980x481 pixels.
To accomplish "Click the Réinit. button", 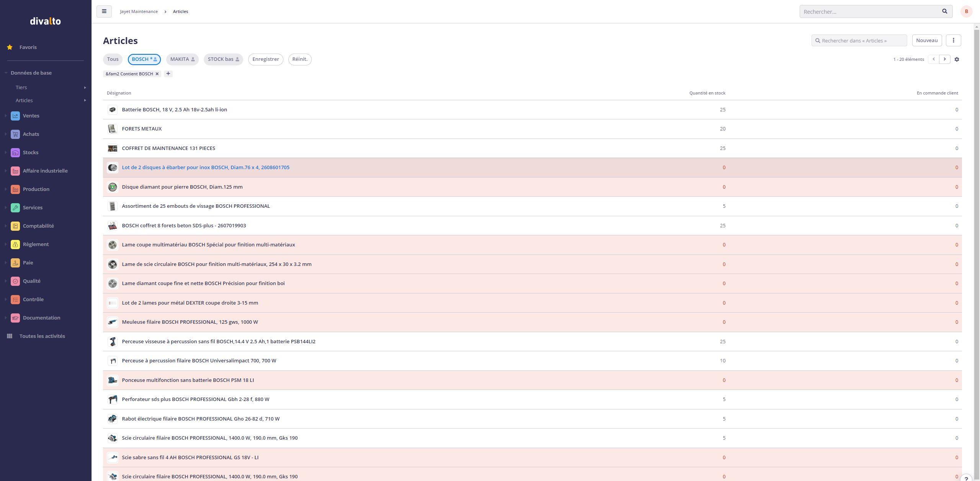I will point(300,59).
